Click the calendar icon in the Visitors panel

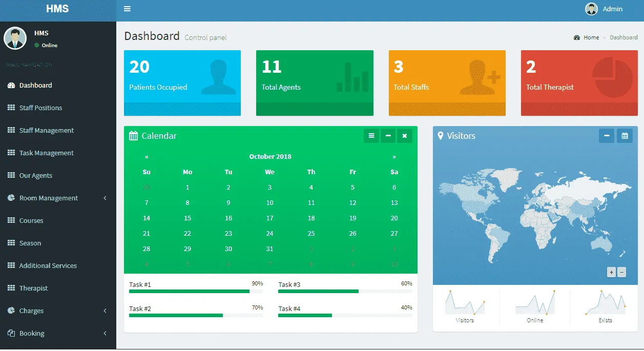(625, 136)
